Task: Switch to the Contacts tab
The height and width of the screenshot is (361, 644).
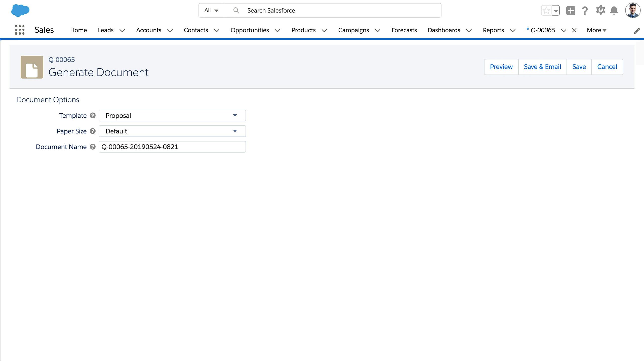Action: [x=196, y=30]
